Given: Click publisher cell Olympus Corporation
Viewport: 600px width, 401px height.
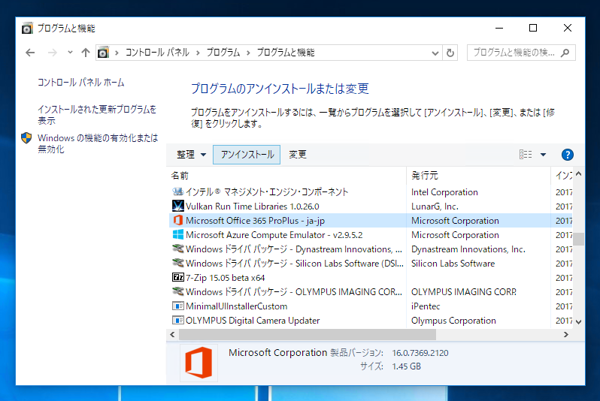Looking at the screenshot, I should [x=453, y=321].
